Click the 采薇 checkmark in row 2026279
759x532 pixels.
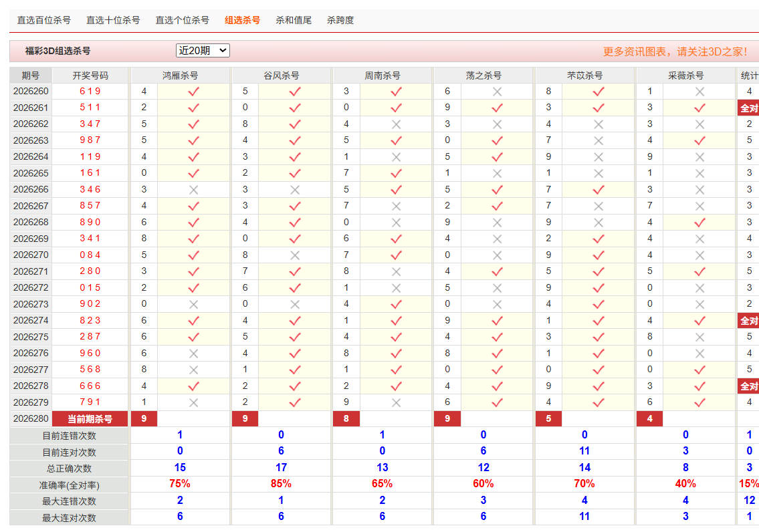click(699, 402)
